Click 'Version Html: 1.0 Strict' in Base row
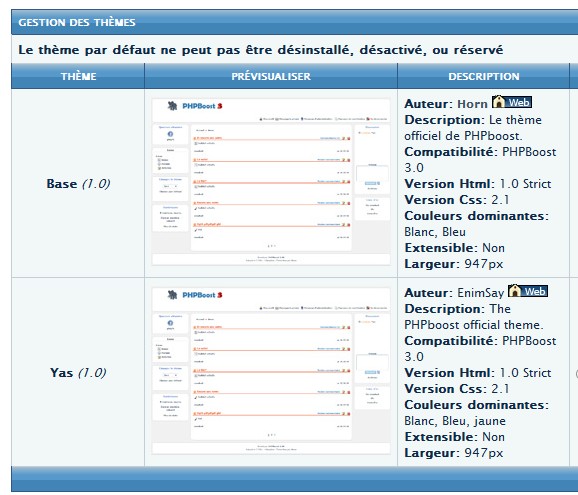The image size is (578, 495). coord(478,184)
